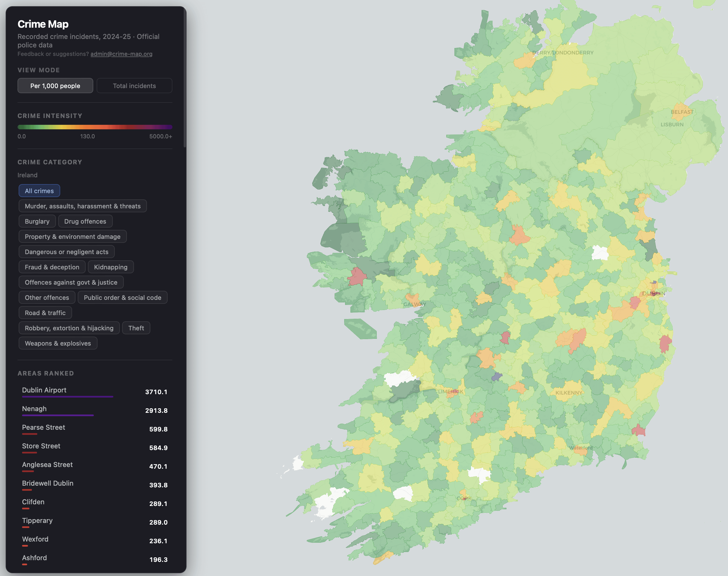
Task: Click the sidebar panel scrollbar
Action: [185, 78]
